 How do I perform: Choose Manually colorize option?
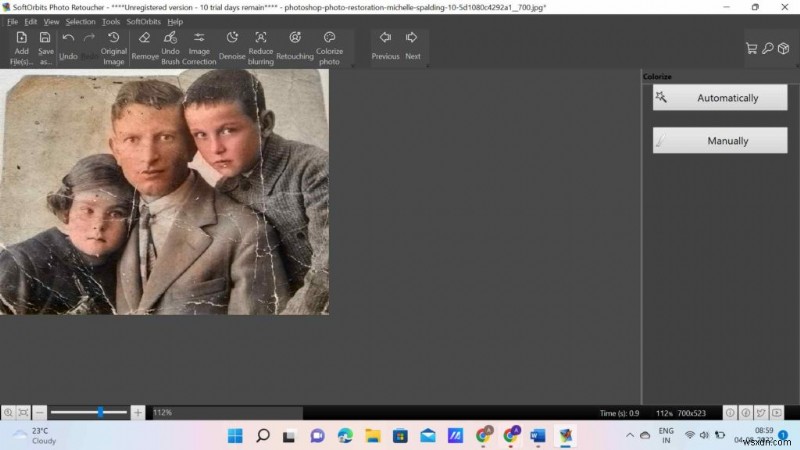[x=720, y=140]
